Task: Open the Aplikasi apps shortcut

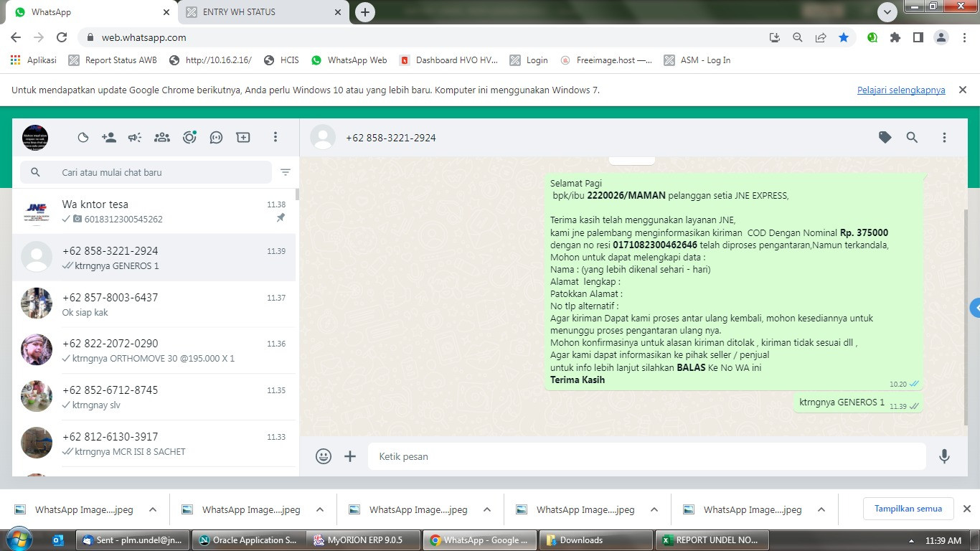Action: tap(34, 60)
